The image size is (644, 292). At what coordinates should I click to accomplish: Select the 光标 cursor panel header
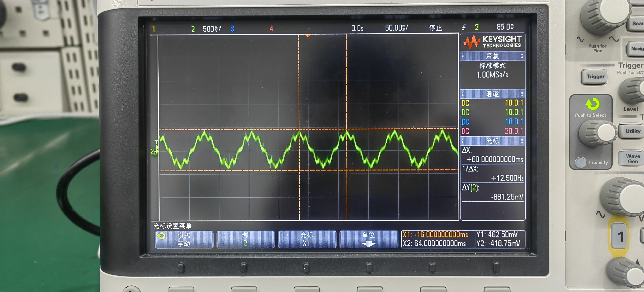click(492, 141)
